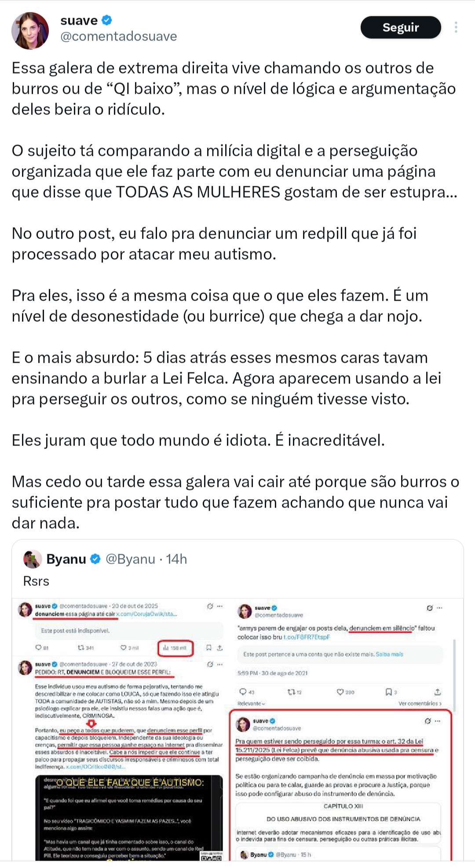Click the highlighted 158 mil views icon
This screenshot has width=475, height=868.
click(x=166, y=648)
